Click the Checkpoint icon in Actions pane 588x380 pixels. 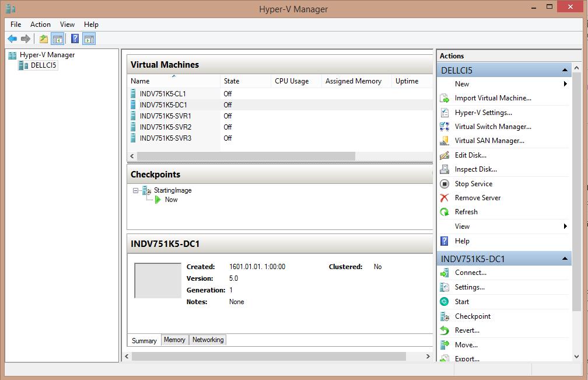[x=444, y=316]
